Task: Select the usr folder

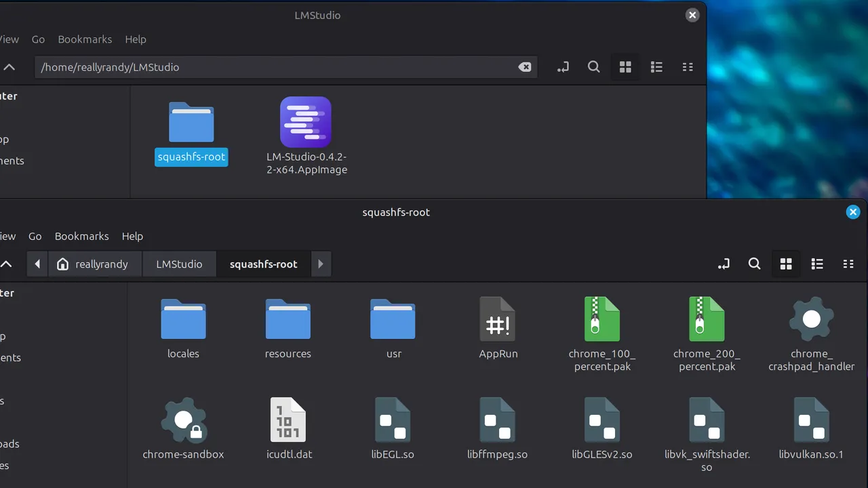Action: 393,319
